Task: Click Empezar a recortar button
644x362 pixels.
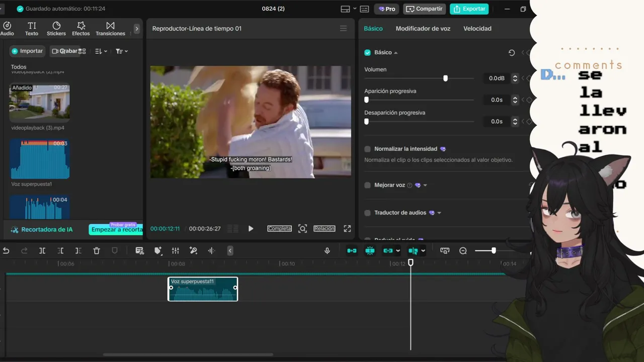Action: point(116,230)
